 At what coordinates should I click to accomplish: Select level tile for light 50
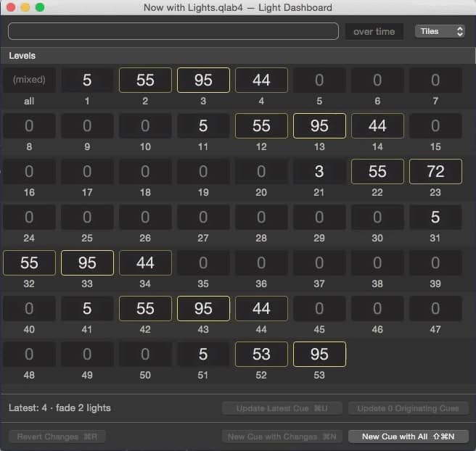[x=145, y=355]
